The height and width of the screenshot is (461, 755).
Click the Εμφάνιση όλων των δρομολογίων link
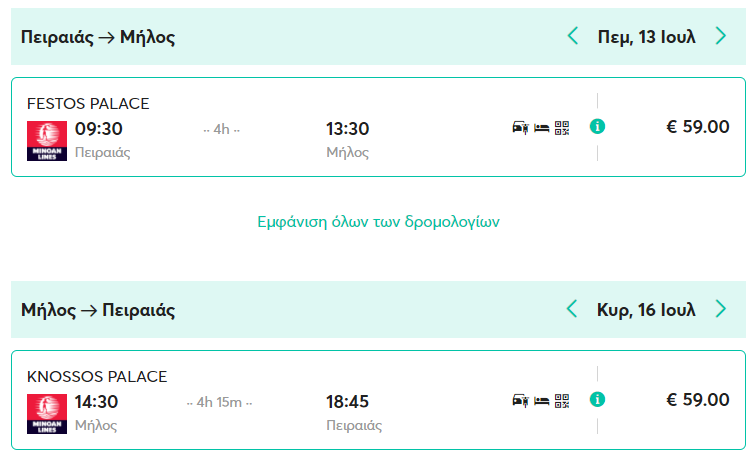tap(378, 222)
